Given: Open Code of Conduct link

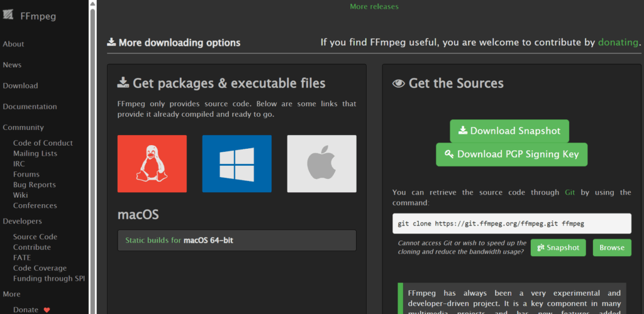Looking at the screenshot, I should click(43, 143).
